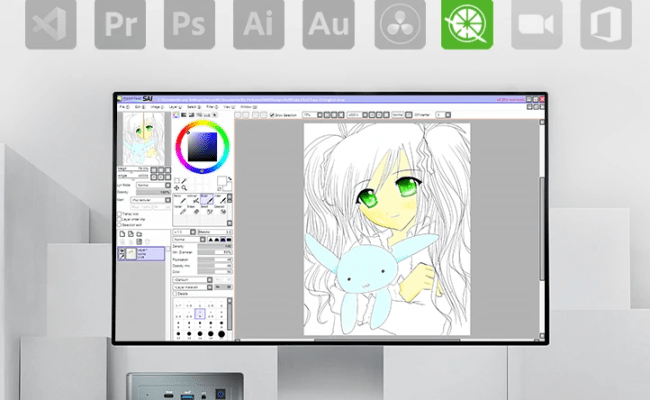
Task: Enable Preserve Opacity checkbox
Action: (119, 214)
